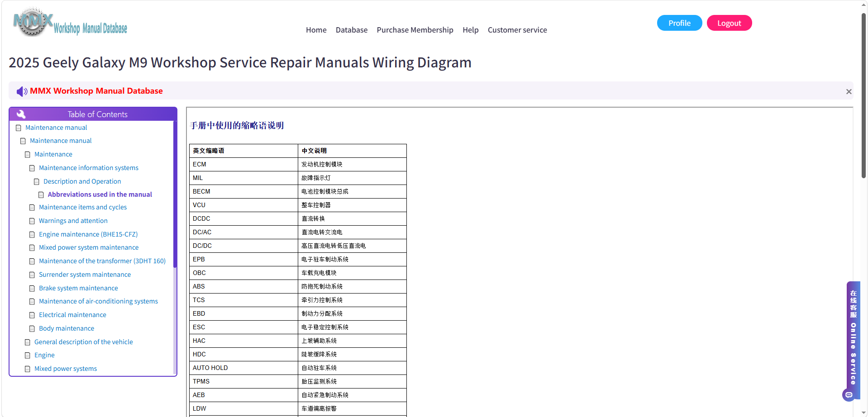Click the ECM abbreviation cell
Viewport: 868px width, 417px height.
pyautogui.click(x=244, y=164)
